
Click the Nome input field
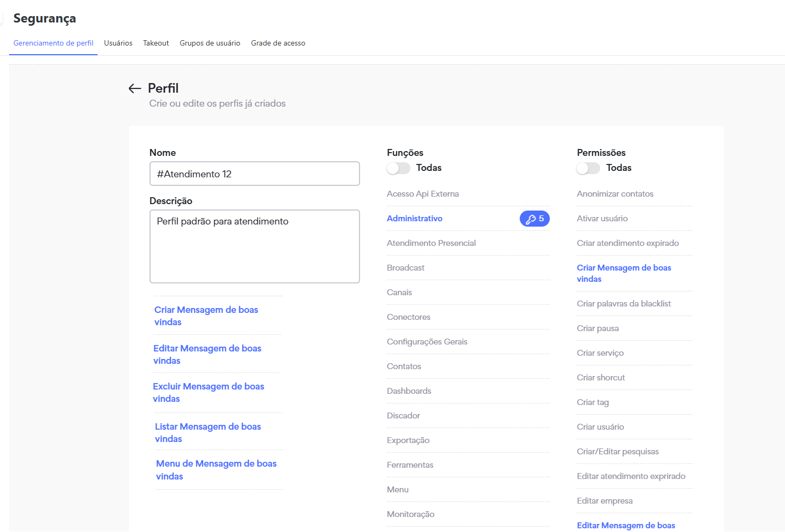(x=255, y=174)
